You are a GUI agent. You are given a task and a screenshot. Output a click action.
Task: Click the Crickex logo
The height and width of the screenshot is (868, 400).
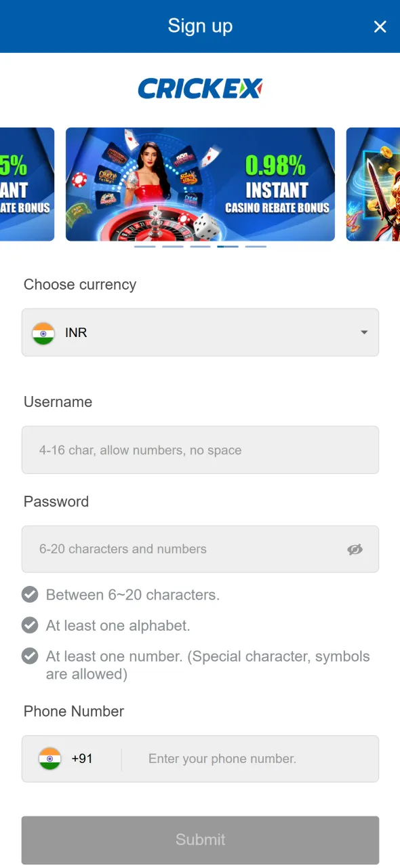(x=200, y=88)
